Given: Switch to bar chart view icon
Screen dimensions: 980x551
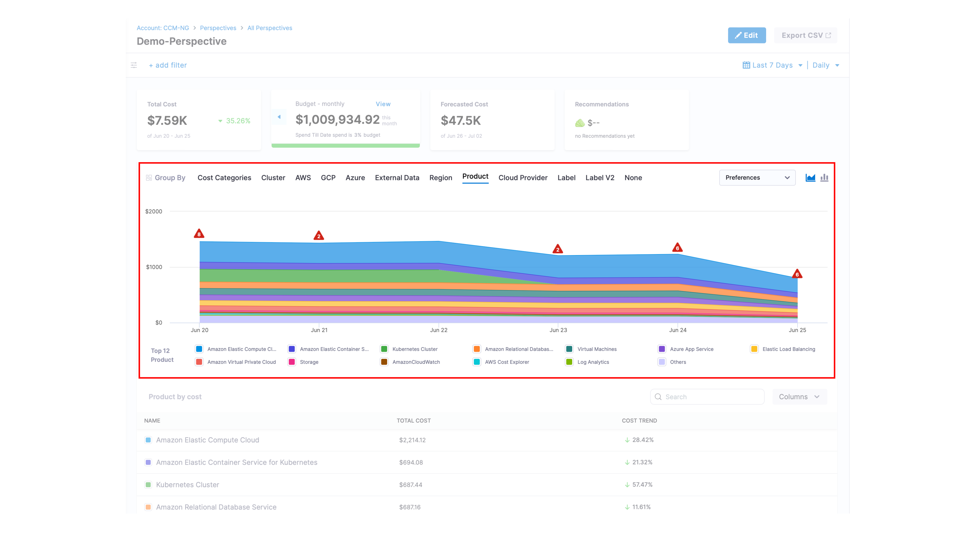Looking at the screenshot, I should 824,178.
